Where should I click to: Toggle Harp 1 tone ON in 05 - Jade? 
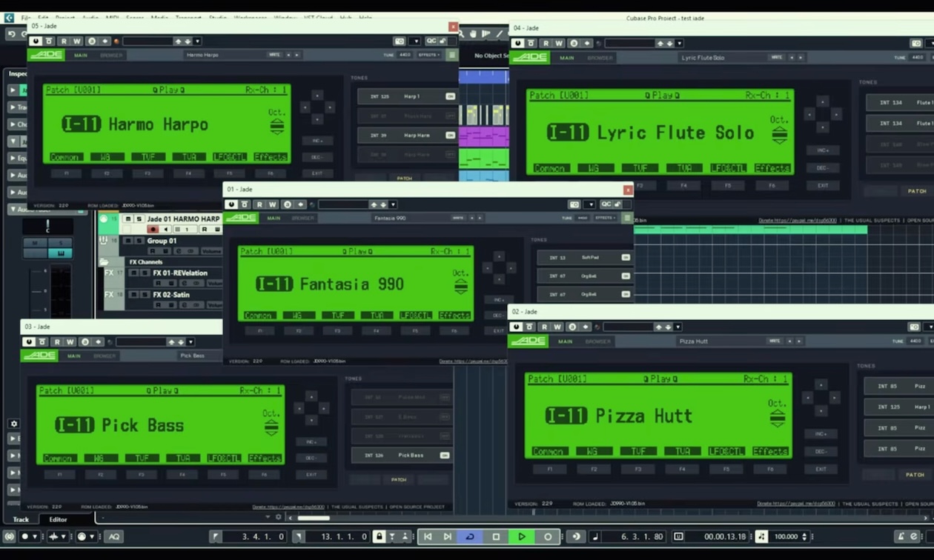point(450,96)
